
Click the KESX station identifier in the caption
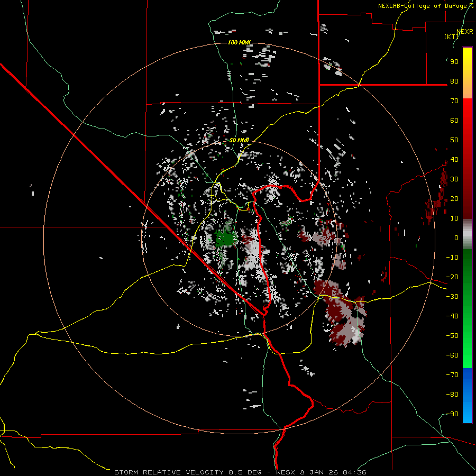pos(286,472)
